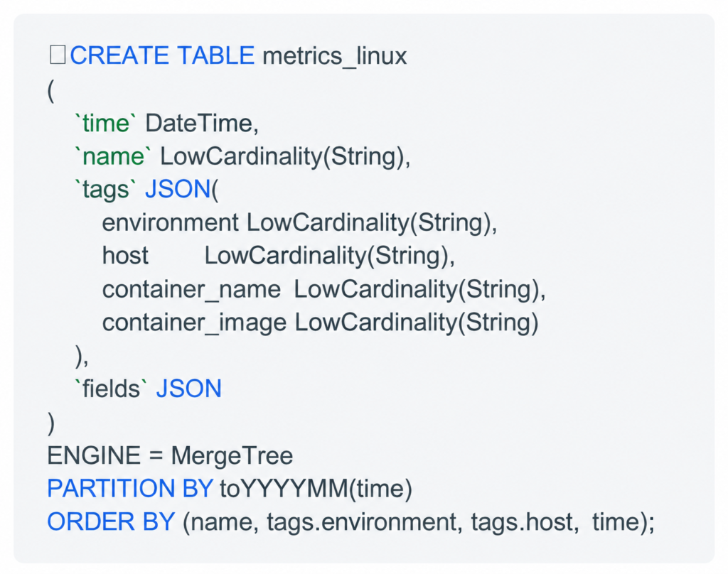This screenshot has width=728, height=574.
Task: Click the ENGINE = MergeTree line
Action: [170, 455]
